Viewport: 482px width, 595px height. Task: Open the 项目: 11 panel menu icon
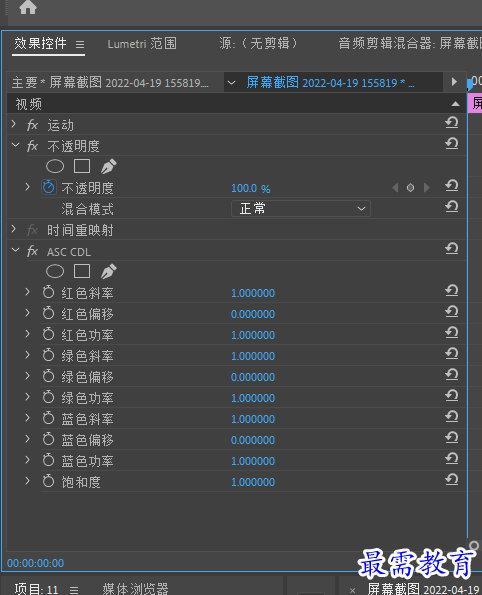pos(74,590)
